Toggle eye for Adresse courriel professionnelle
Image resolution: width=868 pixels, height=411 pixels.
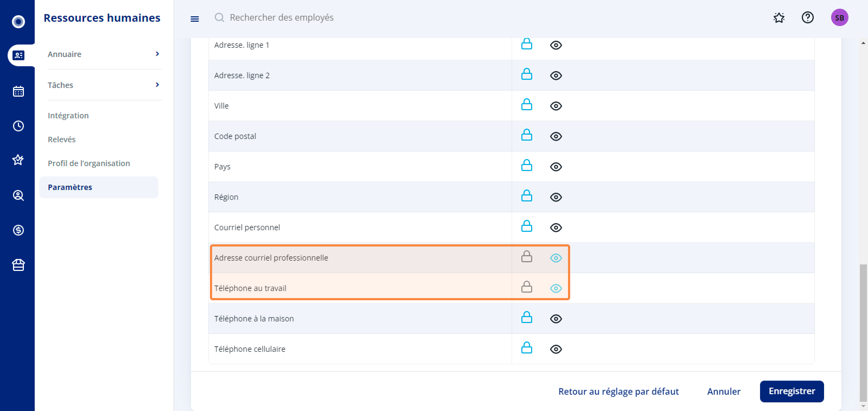pos(556,258)
